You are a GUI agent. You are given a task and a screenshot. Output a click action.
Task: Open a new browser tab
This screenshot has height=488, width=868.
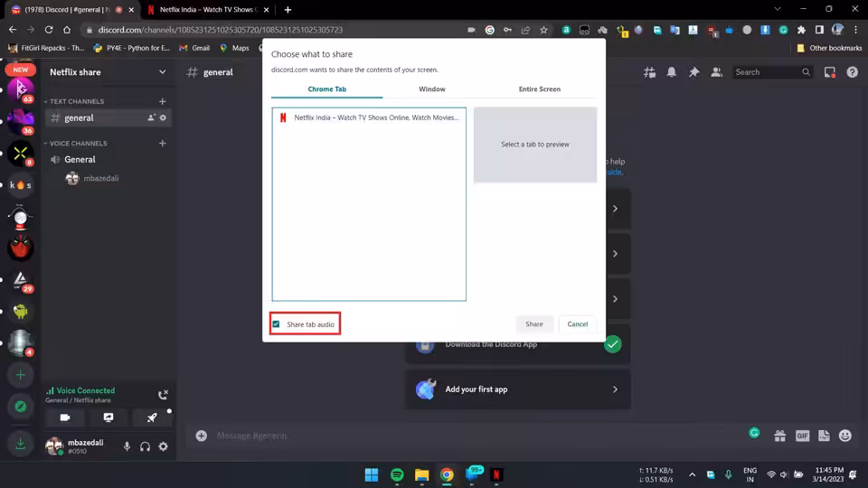tap(288, 9)
